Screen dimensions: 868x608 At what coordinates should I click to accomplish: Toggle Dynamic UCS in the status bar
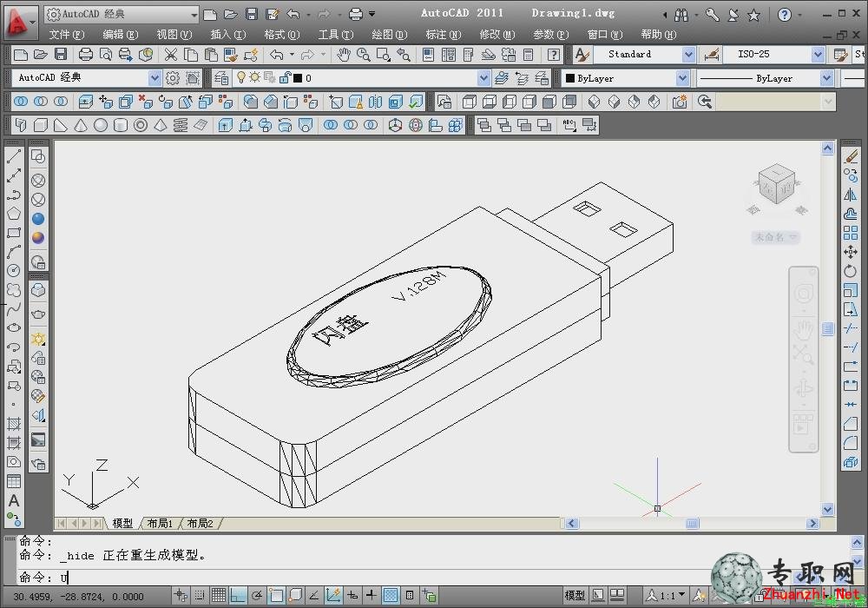click(x=334, y=595)
